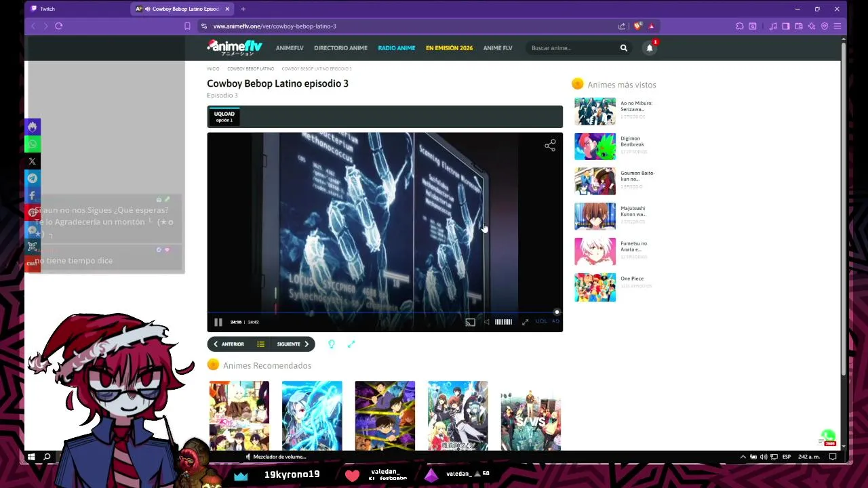Open the browser share icon
Screen dimensions: 868x488
[622, 26]
